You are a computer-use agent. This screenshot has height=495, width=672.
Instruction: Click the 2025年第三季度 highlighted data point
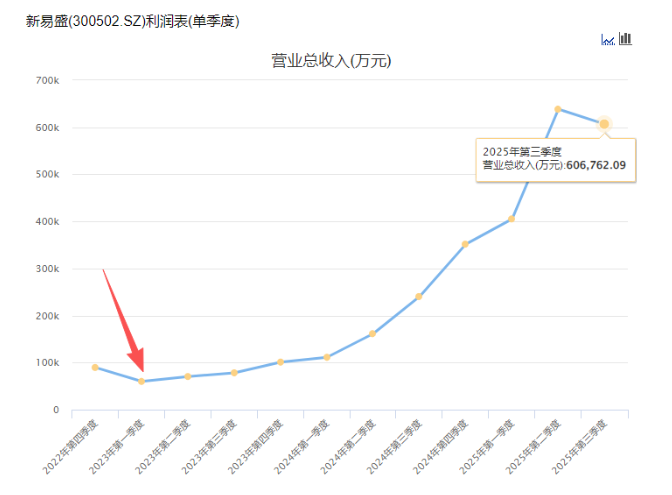click(x=604, y=124)
